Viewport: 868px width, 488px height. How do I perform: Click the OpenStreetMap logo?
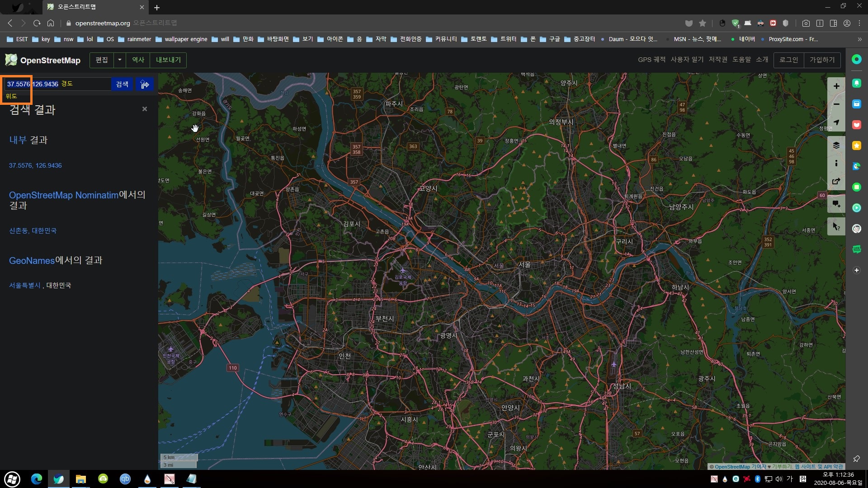42,60
